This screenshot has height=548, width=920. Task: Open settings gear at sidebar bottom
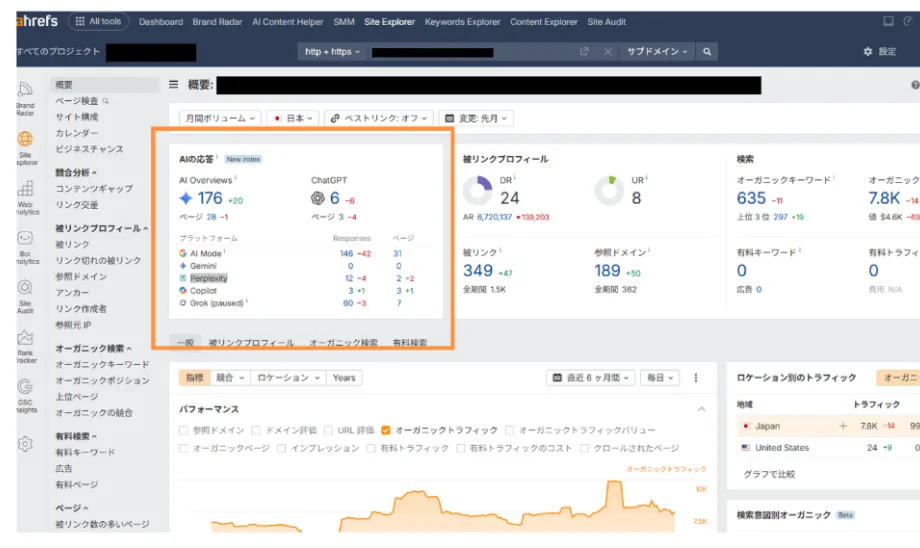25,444
